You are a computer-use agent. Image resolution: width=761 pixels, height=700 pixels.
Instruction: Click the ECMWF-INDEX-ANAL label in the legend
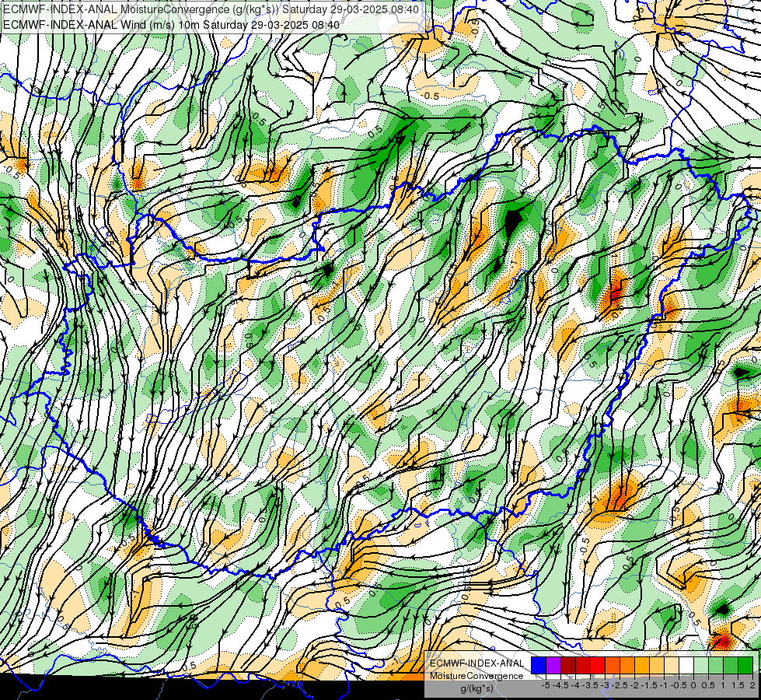point(477,663)
